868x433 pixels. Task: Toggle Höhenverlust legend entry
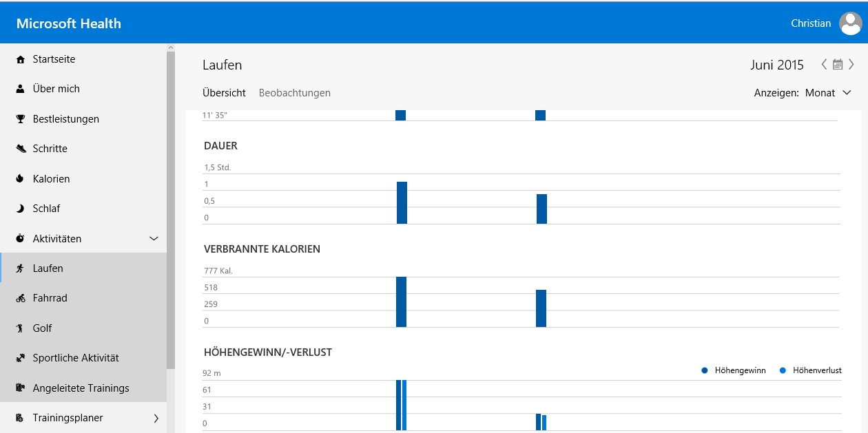tap(810, 370)
